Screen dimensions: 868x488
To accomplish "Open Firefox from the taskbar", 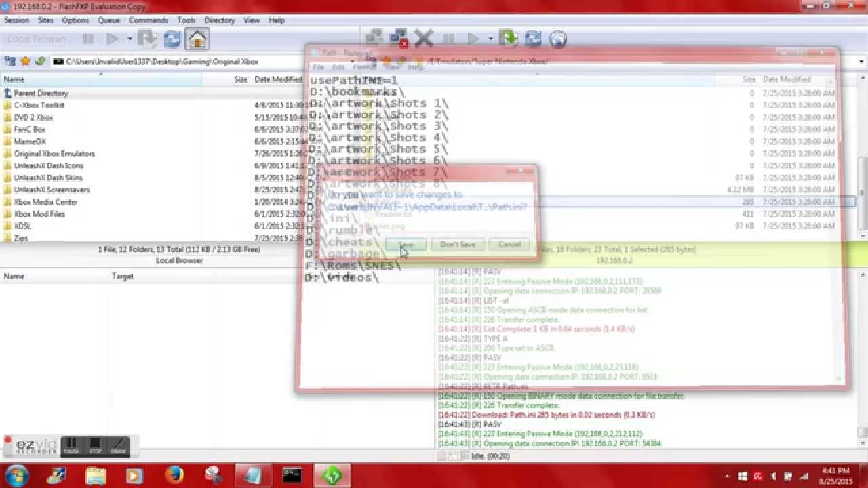I will [x=174, y=476].
